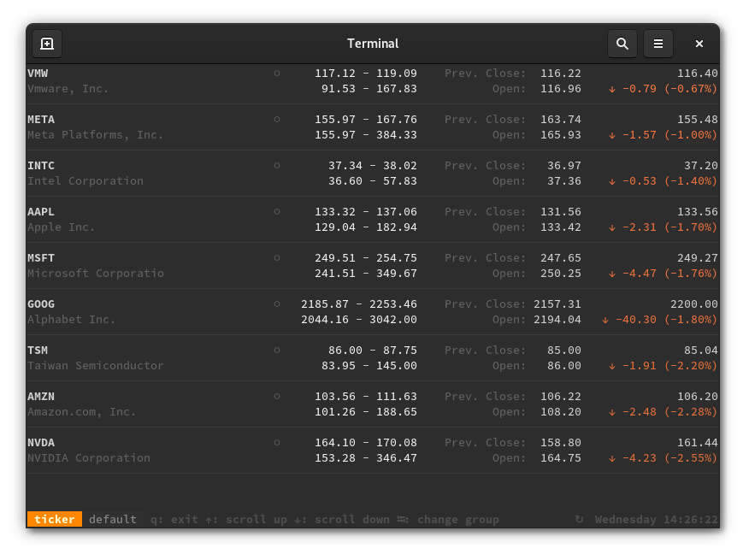
Task: Click the market status circle for GOOG
Action: click(x=277, y=304)
